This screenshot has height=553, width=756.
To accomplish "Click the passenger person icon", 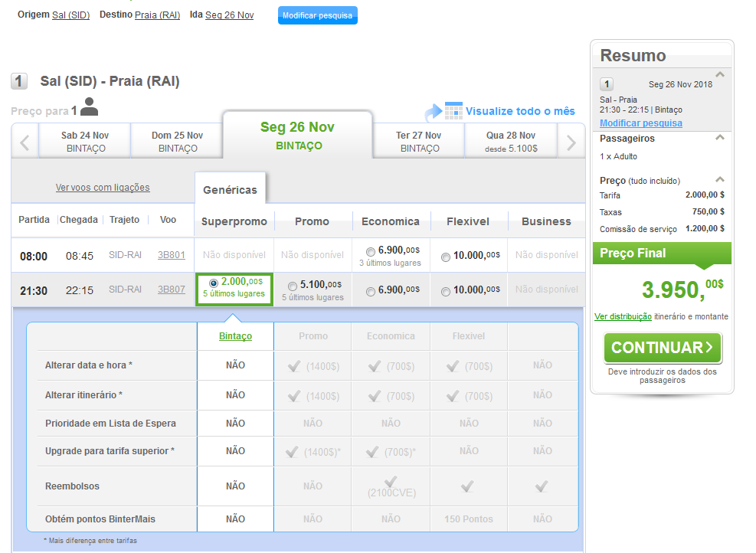I will coord(89,107).
